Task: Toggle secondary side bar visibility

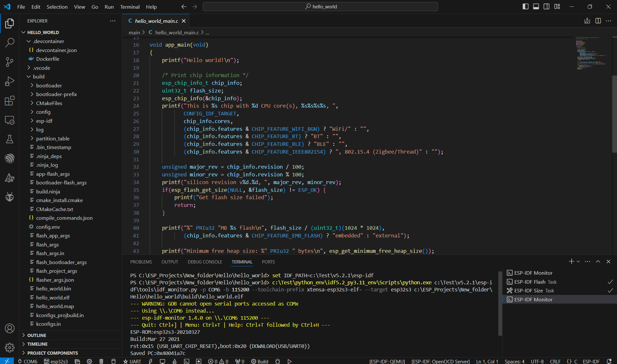Action: coord(547,6)
